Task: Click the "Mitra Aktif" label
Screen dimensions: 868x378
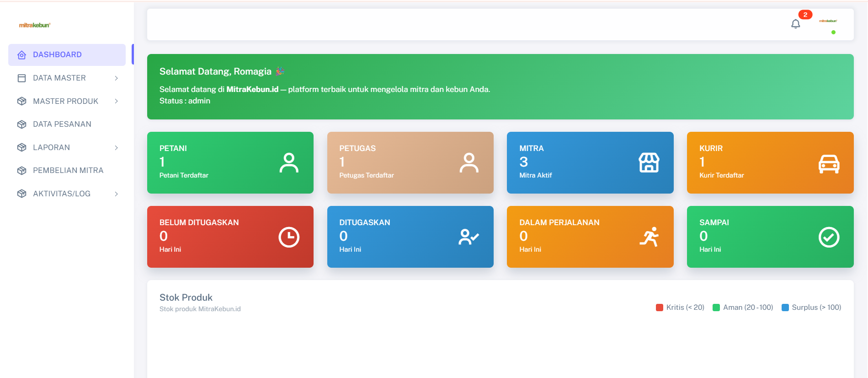Action: click(x=536, y=175)
